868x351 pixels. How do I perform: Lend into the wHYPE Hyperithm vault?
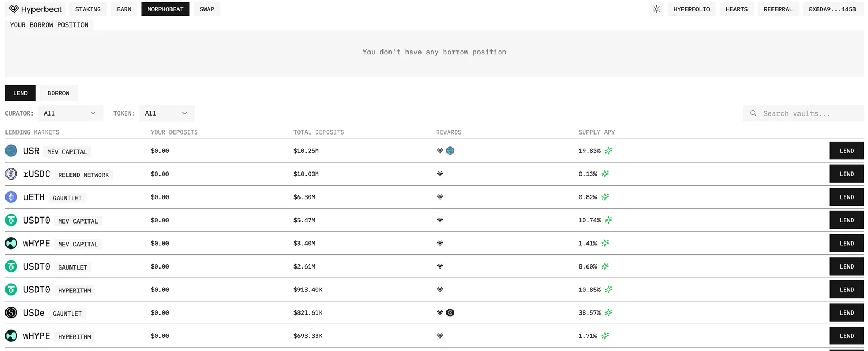point(847,336)
